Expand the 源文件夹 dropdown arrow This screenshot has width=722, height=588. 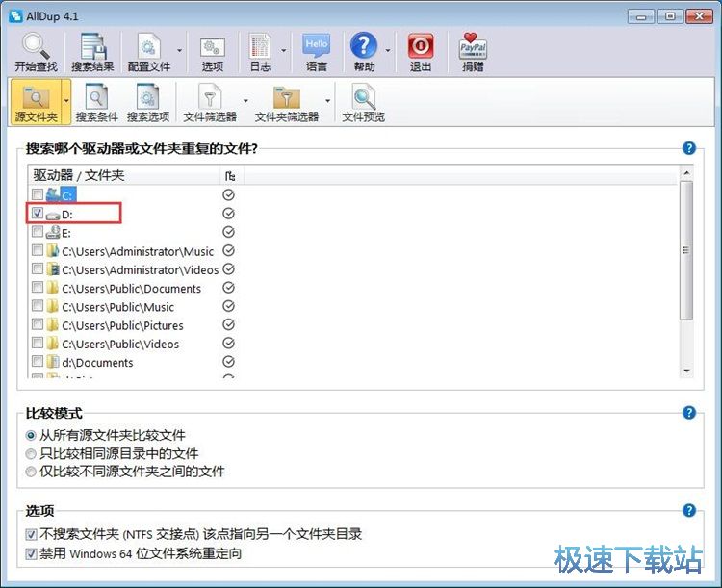66,101
